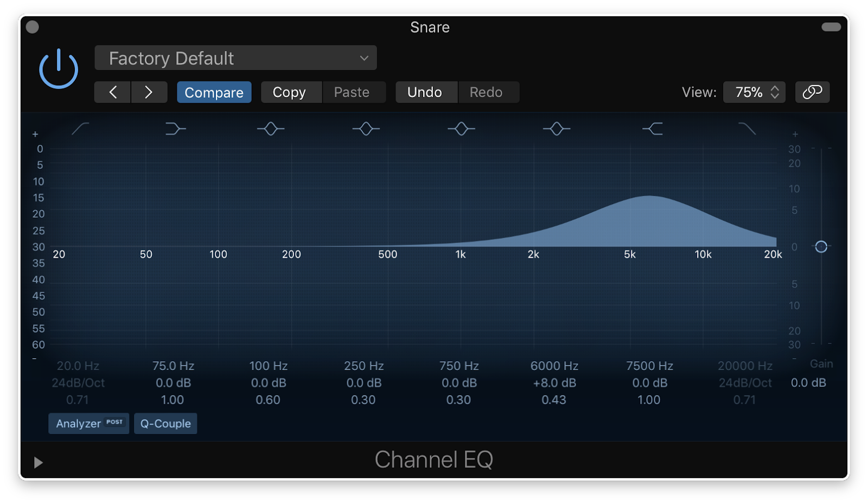Screen dimensions: 868x503
Task: Expand the disclosure triangle at bottom left
Action: coord(38,462)
